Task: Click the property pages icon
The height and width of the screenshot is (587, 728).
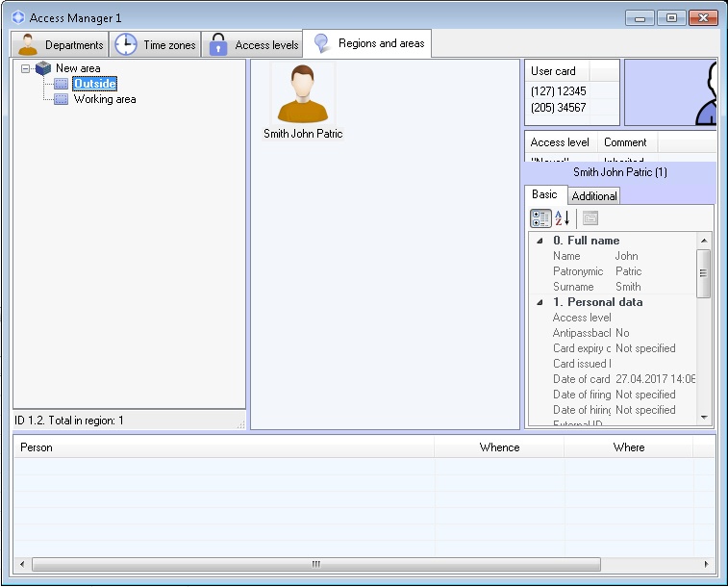Action: tap(590, 218)
